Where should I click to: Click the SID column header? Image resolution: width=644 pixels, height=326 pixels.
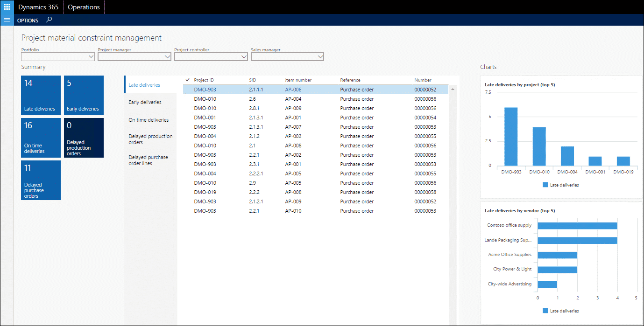253,80
